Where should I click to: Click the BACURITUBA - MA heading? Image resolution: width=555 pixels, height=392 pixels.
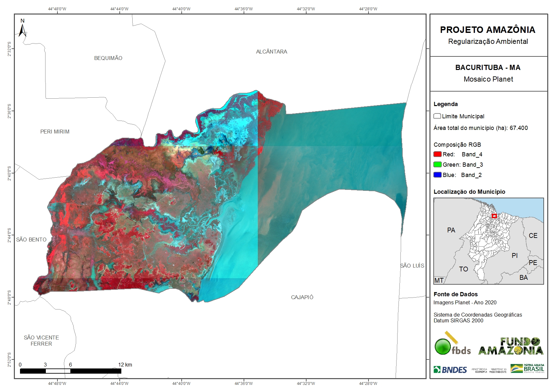pyautogui.click(x=488, y=68)
